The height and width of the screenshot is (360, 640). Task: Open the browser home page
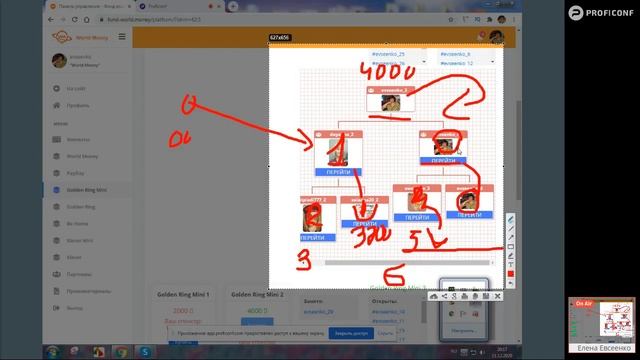coord(87,20)
